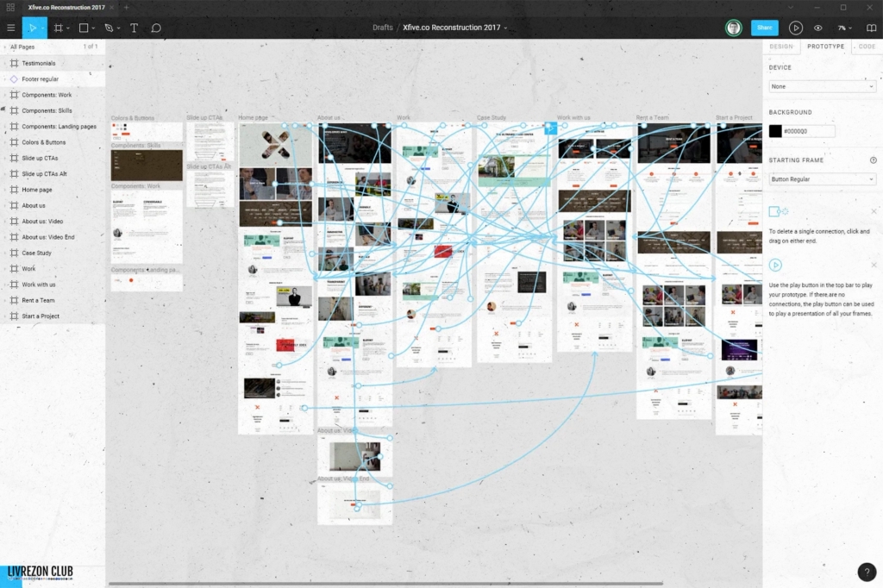Select the Work layer in the list
Image resolution: width=883 pixels, height=588 pixels.
click(53, 269)
